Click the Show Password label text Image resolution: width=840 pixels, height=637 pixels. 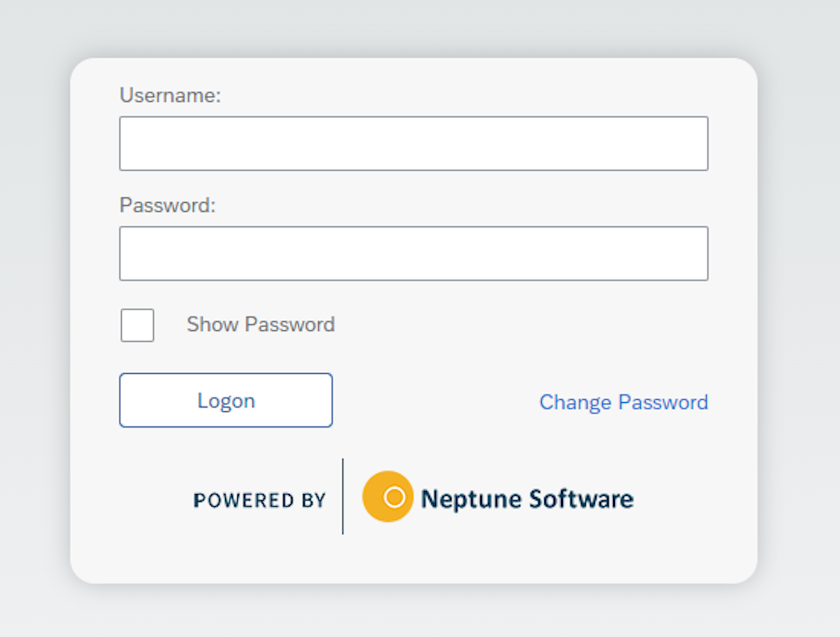pyautogui.click(x=260, y=324)
